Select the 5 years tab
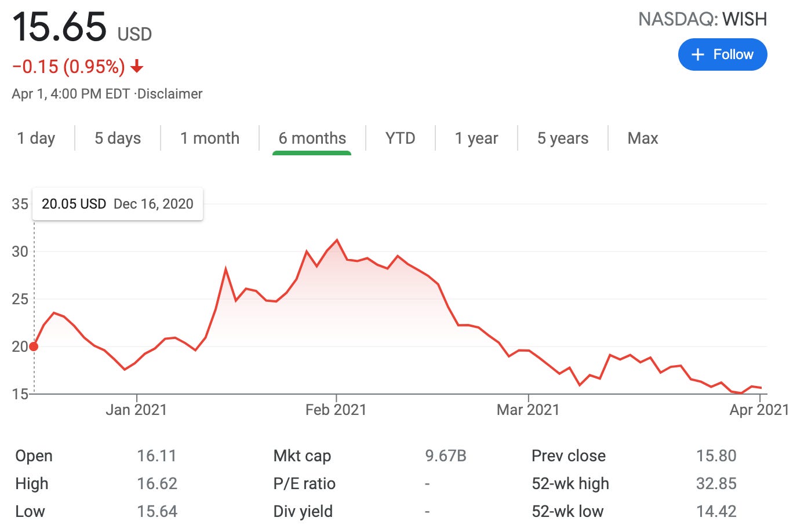This screenshot has height=532, width=804. [563, 138]
